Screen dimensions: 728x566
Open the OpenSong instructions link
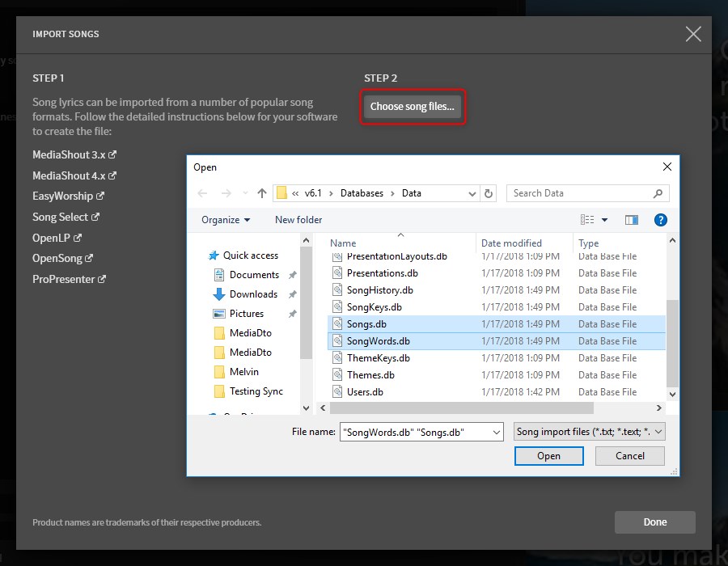pyautogui.click(x=62, y=259)
